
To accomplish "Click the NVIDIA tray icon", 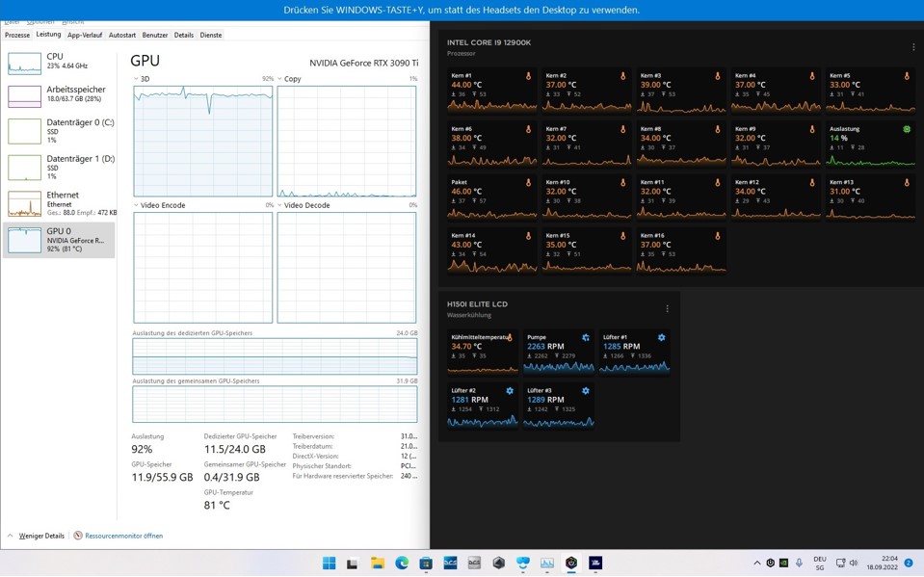I will coord(783,563).
